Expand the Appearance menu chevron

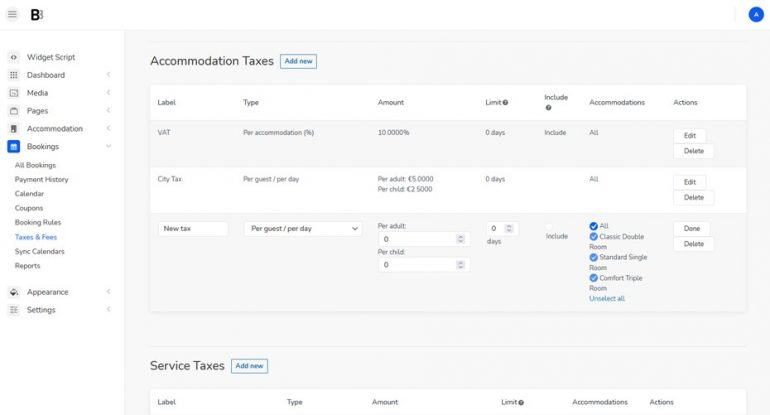click(109, 292)
